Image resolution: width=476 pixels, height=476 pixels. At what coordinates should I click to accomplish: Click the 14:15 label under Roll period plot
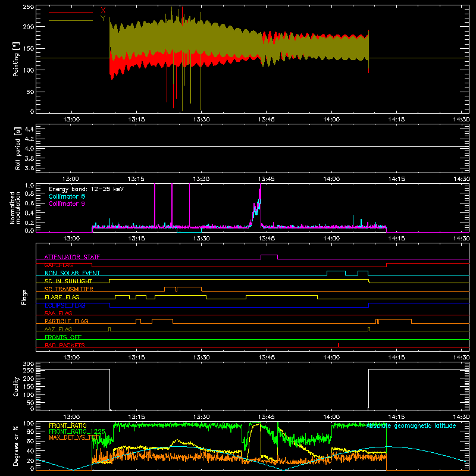pyautogui.click(x=396, y=179)
